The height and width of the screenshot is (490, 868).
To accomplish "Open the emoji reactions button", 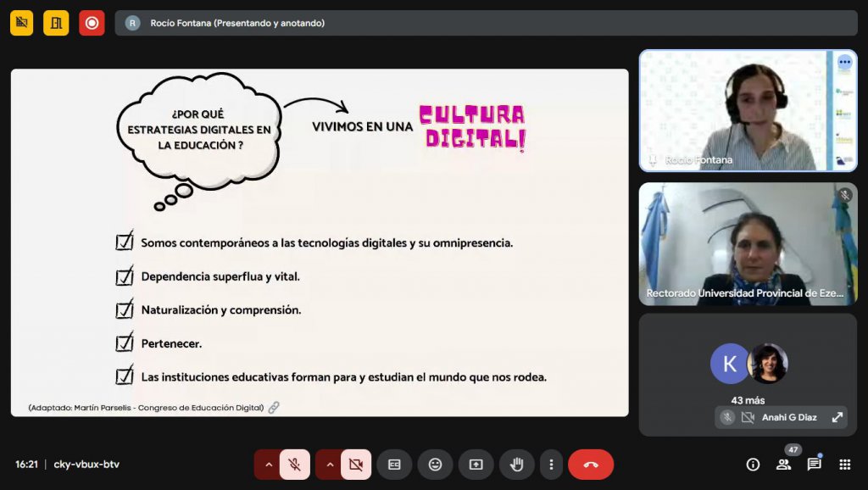I will (x=435, y=465).
